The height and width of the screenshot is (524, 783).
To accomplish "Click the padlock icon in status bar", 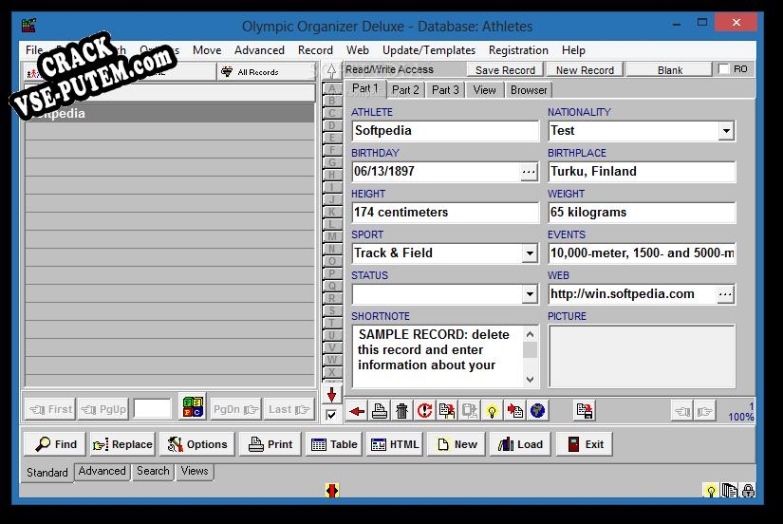I will coord(748,490).
